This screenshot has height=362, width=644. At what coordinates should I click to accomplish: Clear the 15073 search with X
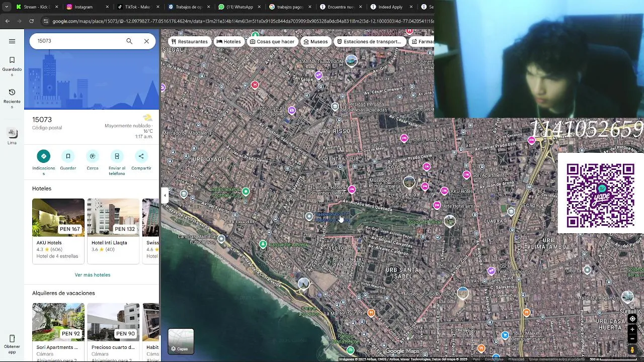click(146, 41)
